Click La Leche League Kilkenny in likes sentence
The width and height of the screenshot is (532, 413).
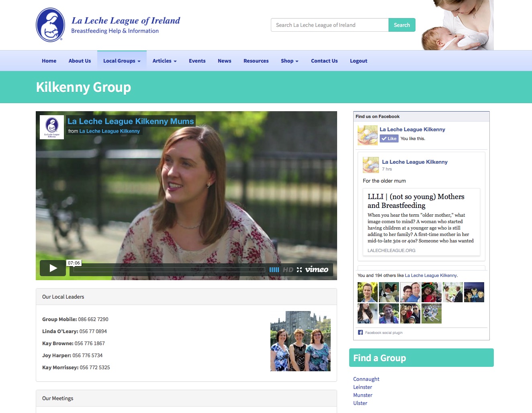point(431,275)
